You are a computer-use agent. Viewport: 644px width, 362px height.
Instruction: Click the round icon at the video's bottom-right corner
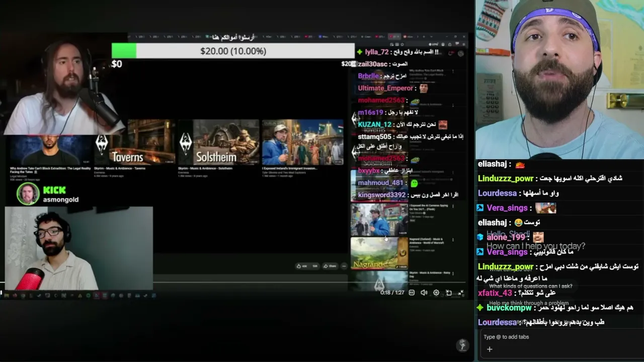click(x=462, y=345)
